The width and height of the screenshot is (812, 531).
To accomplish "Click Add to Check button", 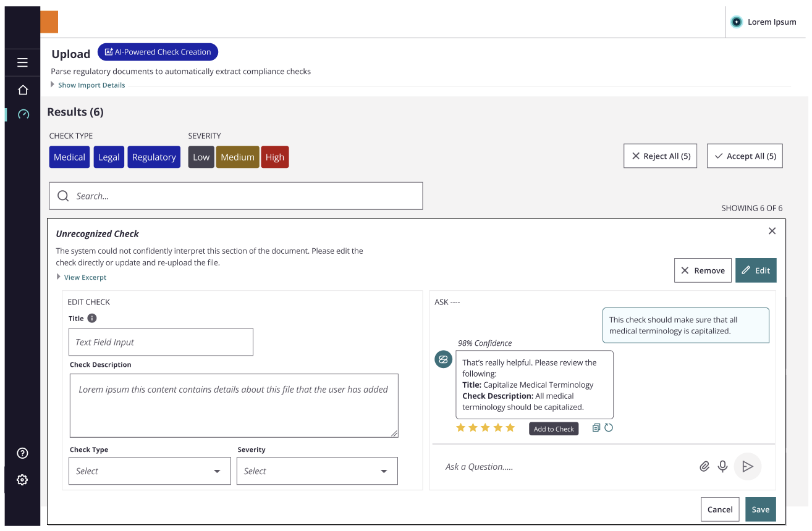I will coord(554,429).
